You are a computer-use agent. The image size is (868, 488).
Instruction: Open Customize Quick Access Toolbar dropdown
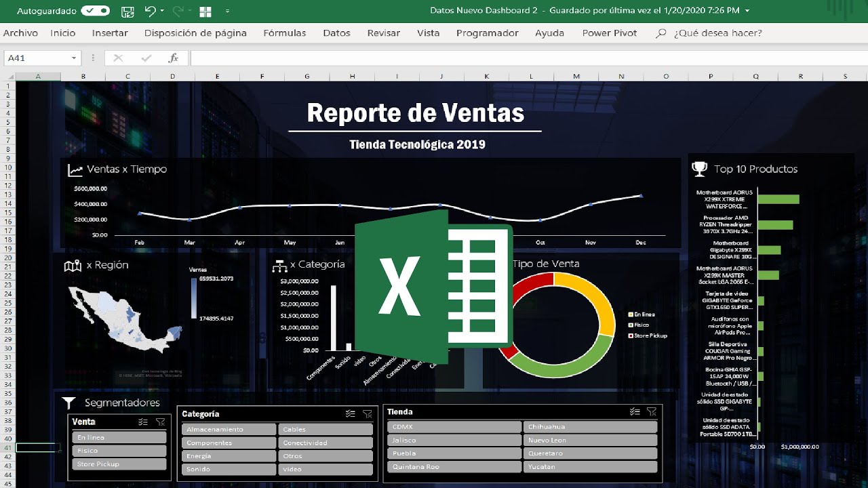point(227,12)
